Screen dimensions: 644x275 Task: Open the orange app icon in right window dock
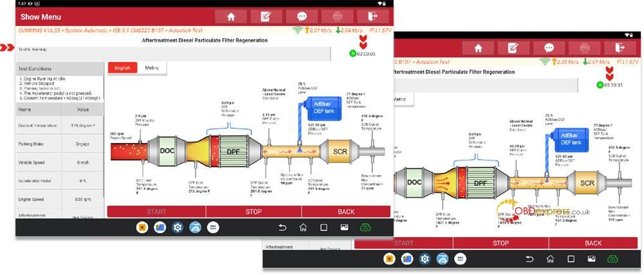point(390,259)
